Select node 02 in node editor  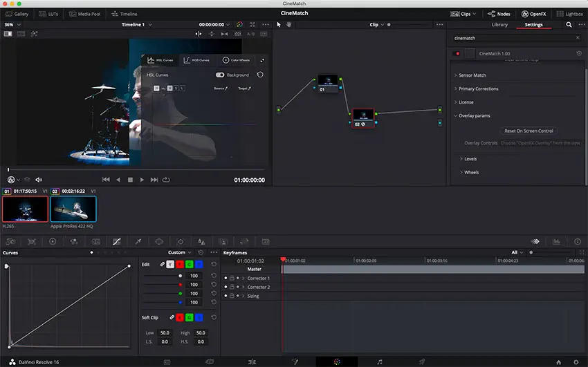[363, 118]
